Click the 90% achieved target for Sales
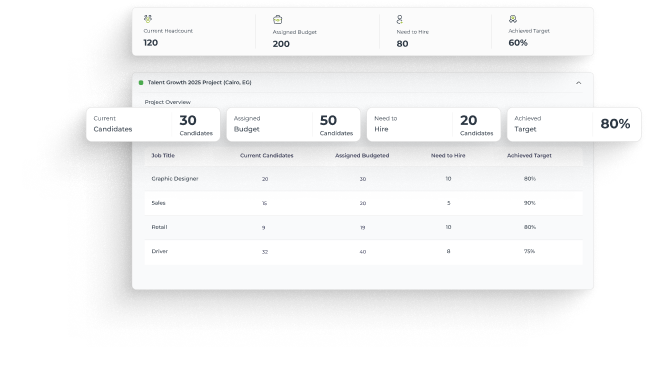The width and height of the screenshot is (649, 370). coord(530,203)
